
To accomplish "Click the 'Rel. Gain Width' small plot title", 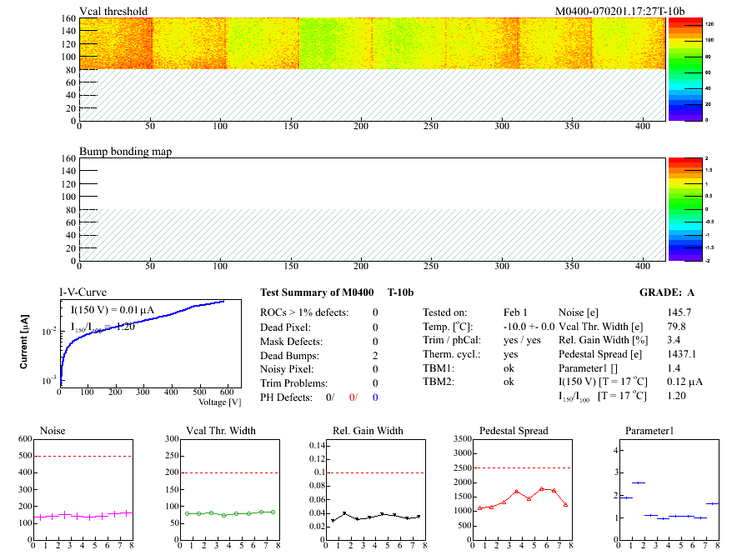I will tap(368, 431).
